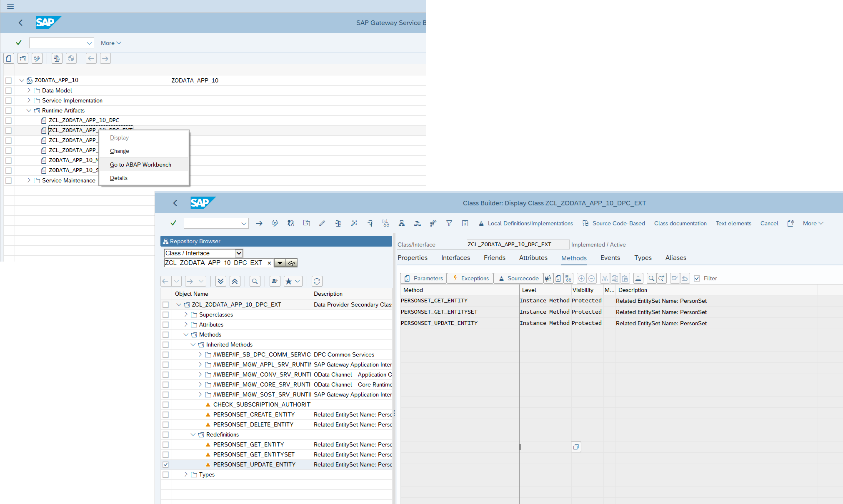Image resolution: width=843 pixels, height=504 pixels.
Task: Click the Delete row minus icon in Methods toolbar
Action: click(x=591, y=278)
